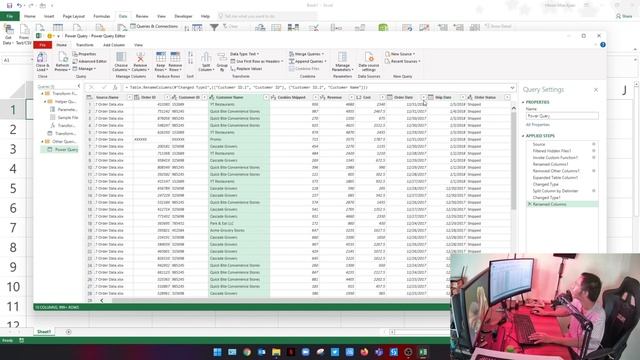Viewport: 640px width, 360px height.
Task: Click the Group By icon
Action: [222, 58]
